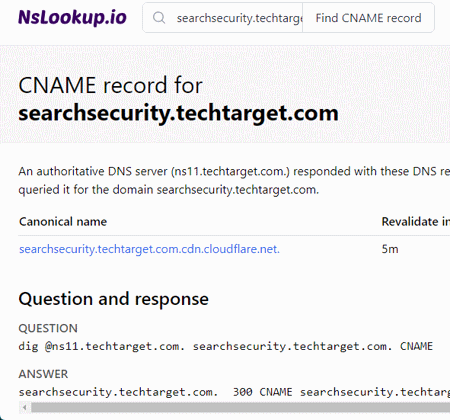Click the horizontal scrollbar thumb
The height and width of the screenshot is (420, 450).
coord(240,407)
